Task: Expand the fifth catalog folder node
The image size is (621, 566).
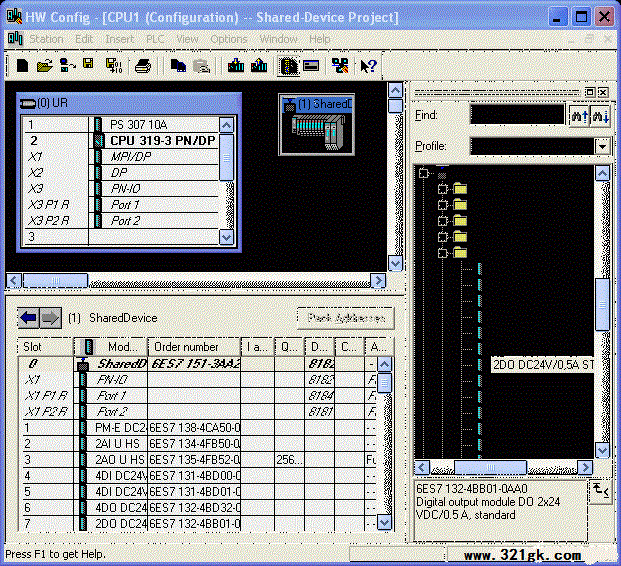Action: click(442, 253)
